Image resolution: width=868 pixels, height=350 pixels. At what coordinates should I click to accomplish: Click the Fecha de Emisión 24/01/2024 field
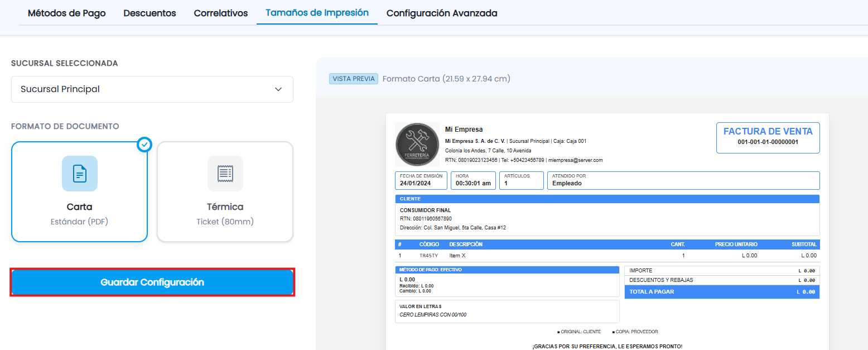421,180
